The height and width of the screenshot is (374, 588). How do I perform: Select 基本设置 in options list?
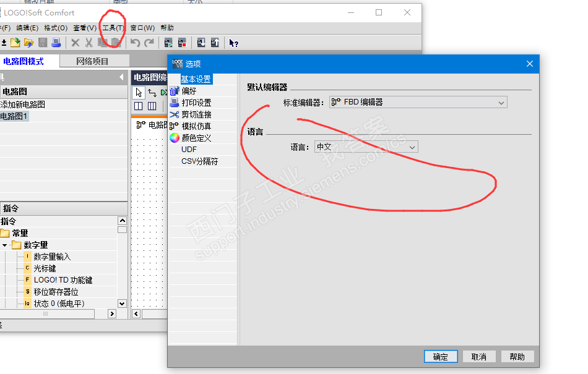196,79
